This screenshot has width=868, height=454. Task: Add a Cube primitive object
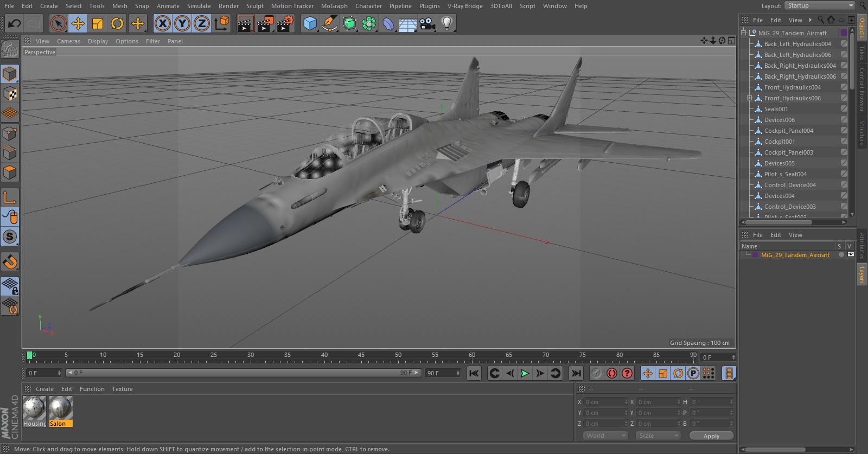pyautogui.click(x=310, y=23)
